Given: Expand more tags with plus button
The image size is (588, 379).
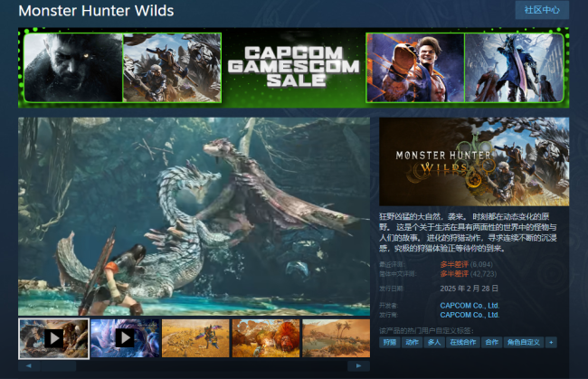Looking at the screenshot, I should [551, 343].
